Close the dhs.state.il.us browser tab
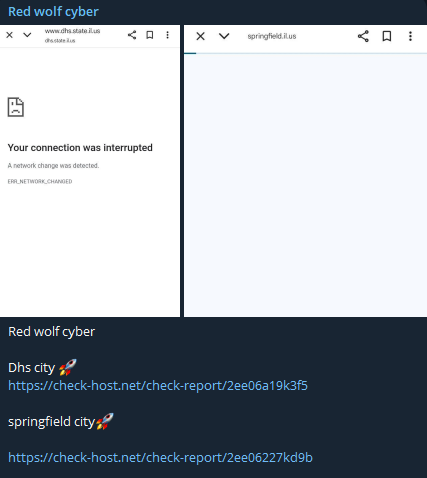427x478 pixels. (x=9, y=35)
